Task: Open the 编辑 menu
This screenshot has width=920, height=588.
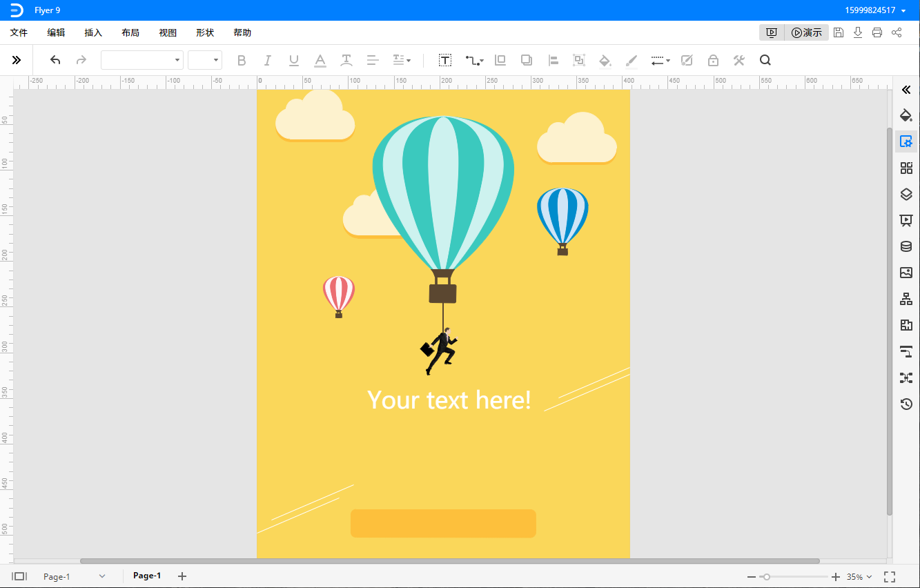Action: [x=56, y=32]
